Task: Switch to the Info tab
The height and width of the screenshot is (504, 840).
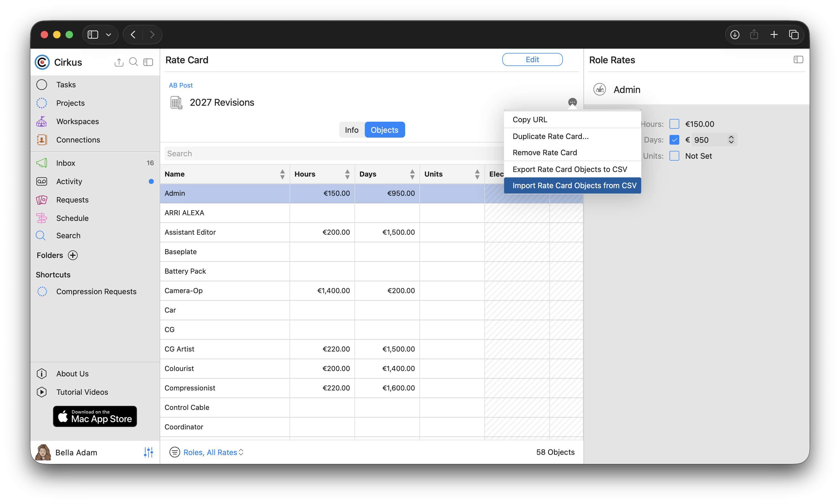Action: coord(351,130)
